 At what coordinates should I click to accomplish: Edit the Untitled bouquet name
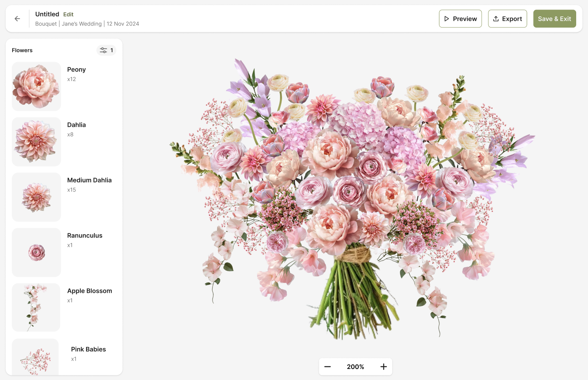[x=69, y=14]
